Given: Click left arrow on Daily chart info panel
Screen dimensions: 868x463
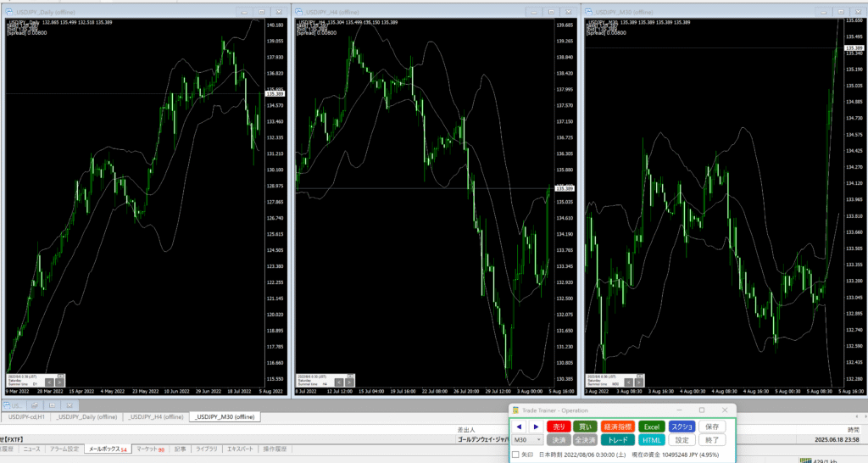Looking at the screenshot, I should [49, 382].
